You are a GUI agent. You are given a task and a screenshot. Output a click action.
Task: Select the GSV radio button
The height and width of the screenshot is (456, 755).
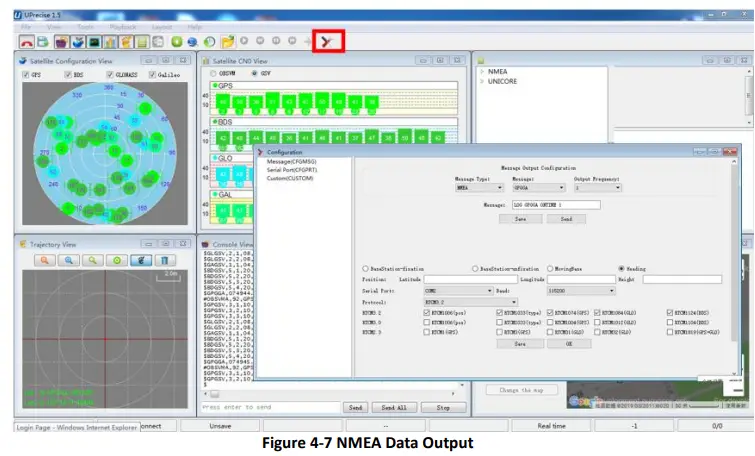point(254,74)
